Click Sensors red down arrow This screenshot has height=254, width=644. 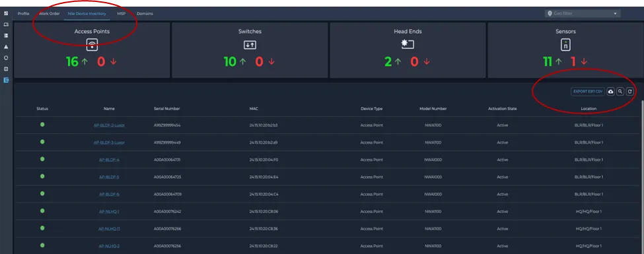[584, 61]
